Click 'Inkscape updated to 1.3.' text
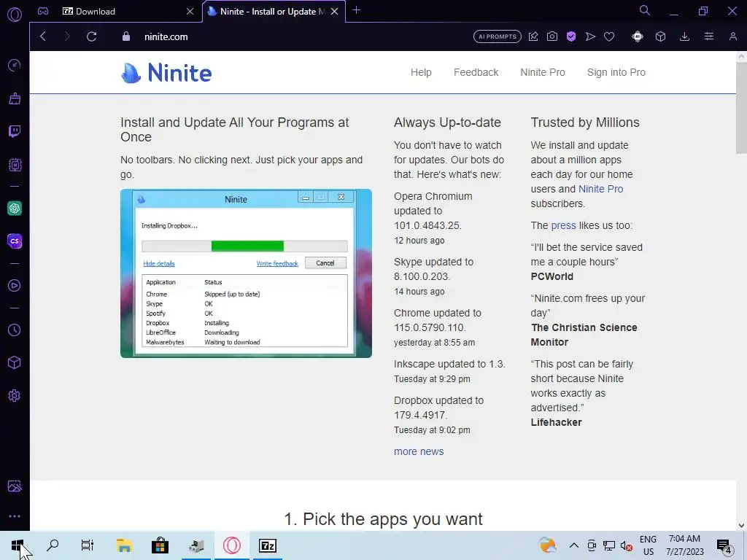747x560 pixels. 449,365
